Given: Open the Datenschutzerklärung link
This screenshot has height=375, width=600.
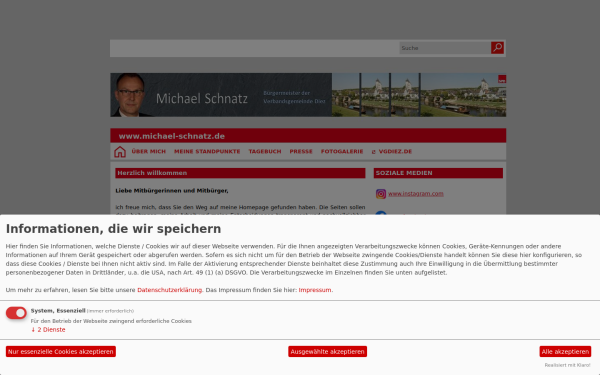Looking at the screenshot, I should 170,290.
